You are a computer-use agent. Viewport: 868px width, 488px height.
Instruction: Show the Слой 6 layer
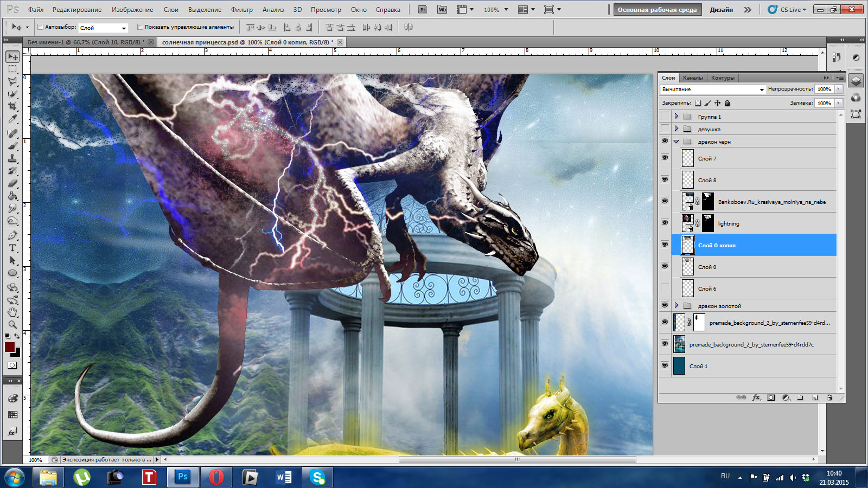665,288
